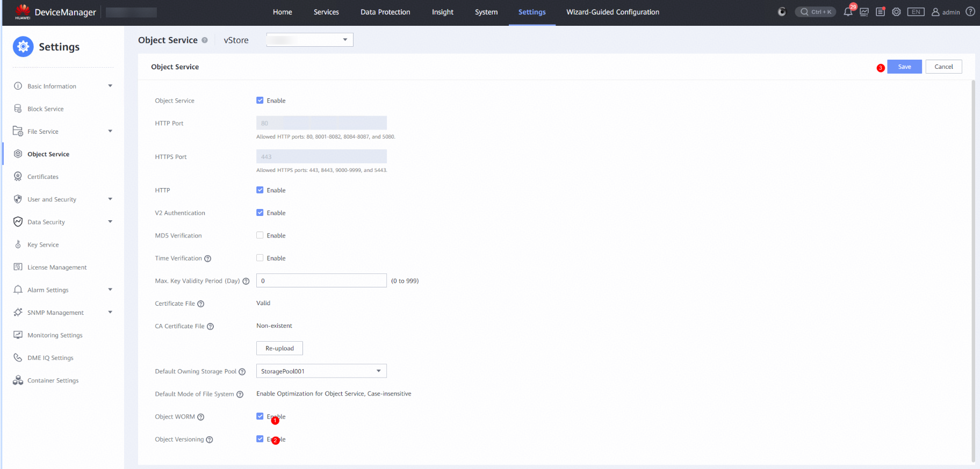Show help tooltip for Object WORM
The width and height of the screenshot is (980, 469).
coord(200,417)
